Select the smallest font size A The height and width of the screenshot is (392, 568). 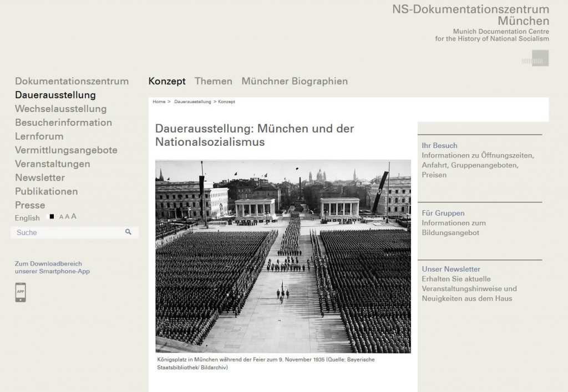pos(61,217)
